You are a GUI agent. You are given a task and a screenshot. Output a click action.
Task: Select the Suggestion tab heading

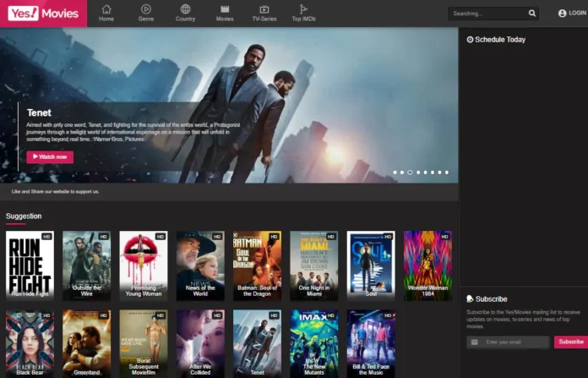pos(24,216)
